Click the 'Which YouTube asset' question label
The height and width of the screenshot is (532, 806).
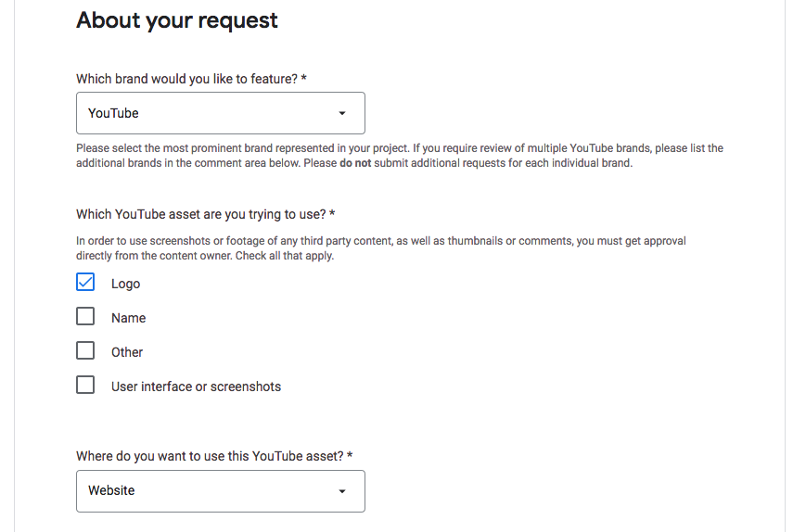(206, 214)
